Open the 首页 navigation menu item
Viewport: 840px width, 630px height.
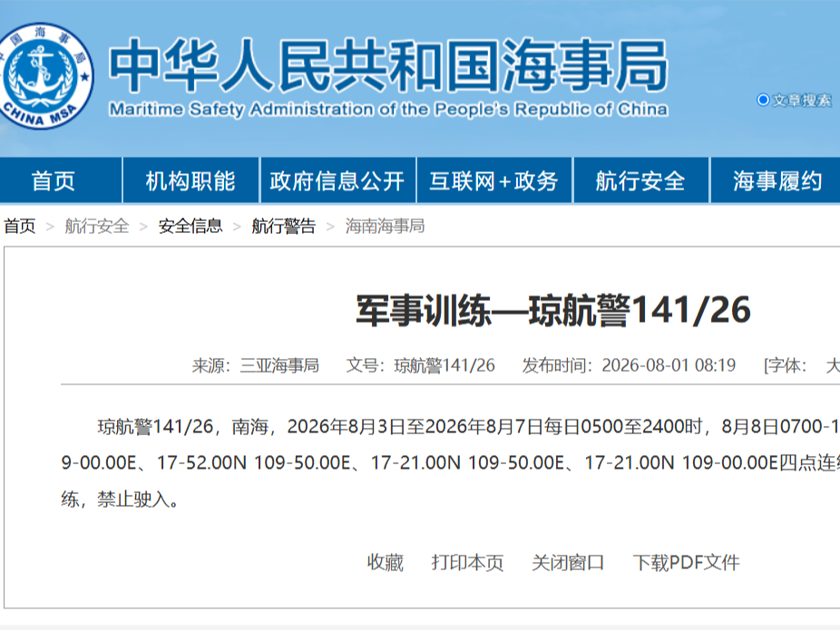[53, 181]
